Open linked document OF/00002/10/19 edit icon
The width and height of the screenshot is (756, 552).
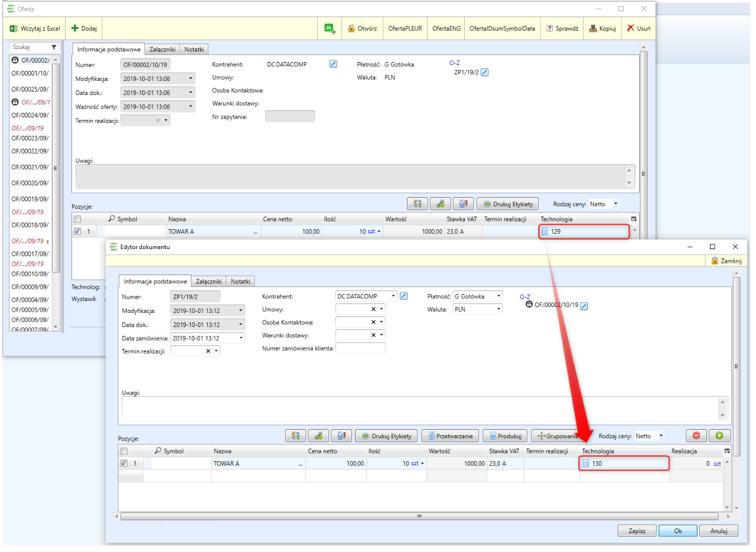(x=584, y=306)
